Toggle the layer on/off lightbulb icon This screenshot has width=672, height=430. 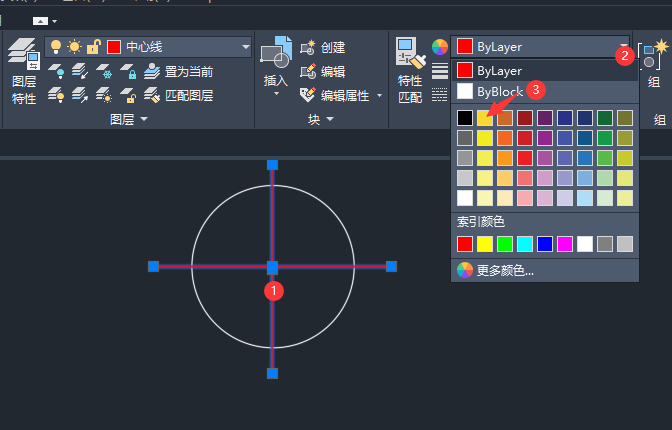coord(56,46)
